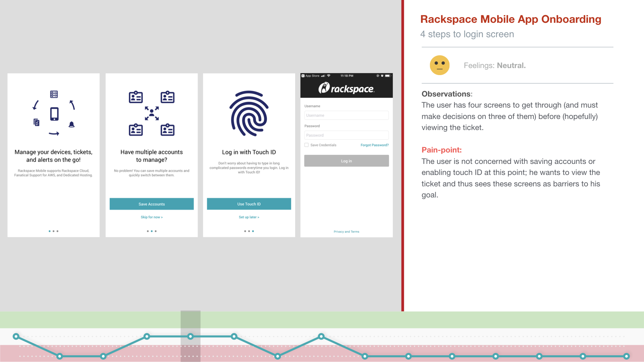Click the alert bell icon
644x362 pixels.
click(71, 125)
